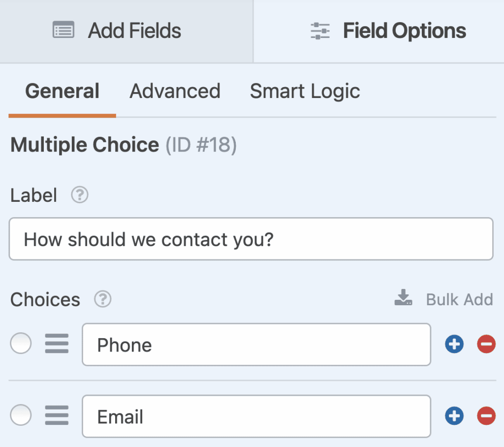Switch to the General tab

click(62, 91)
